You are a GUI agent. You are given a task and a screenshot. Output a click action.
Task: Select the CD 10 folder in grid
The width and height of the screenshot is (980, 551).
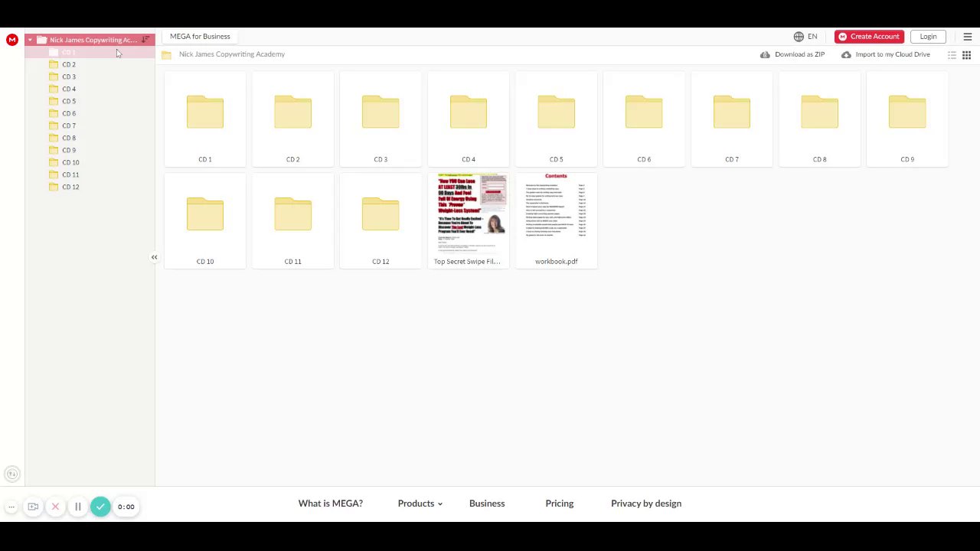pyautogui.click(x=205, y=220)
